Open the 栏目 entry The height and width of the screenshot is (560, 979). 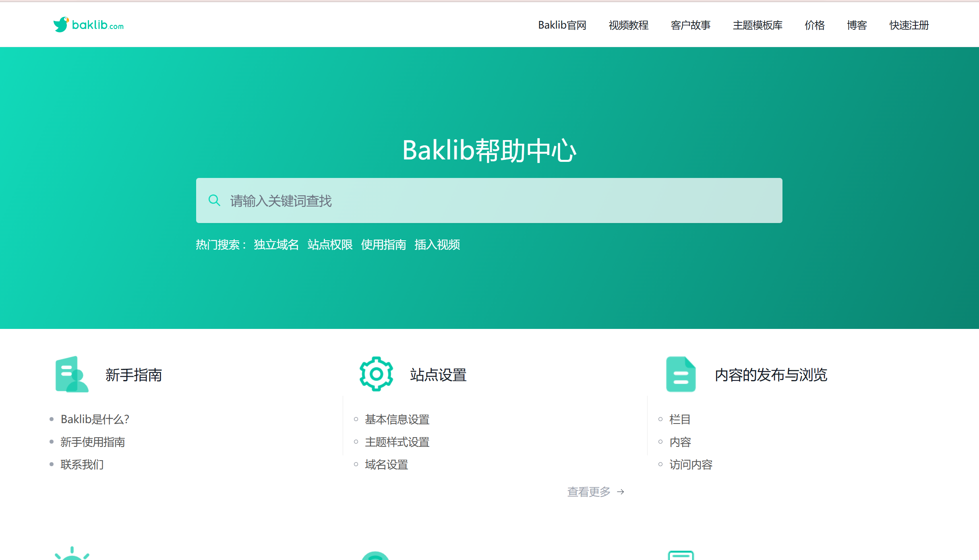coord(680,419)
